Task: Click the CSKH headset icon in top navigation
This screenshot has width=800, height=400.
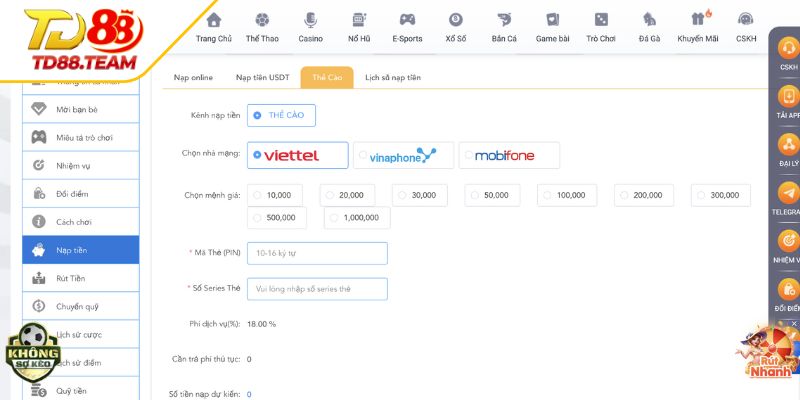Action: [x=746, y=19]
